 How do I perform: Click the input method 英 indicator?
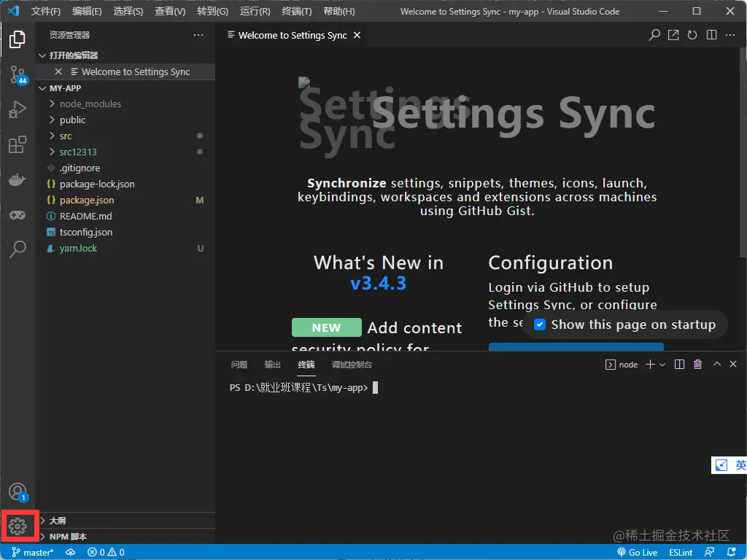tap(740, 465)
